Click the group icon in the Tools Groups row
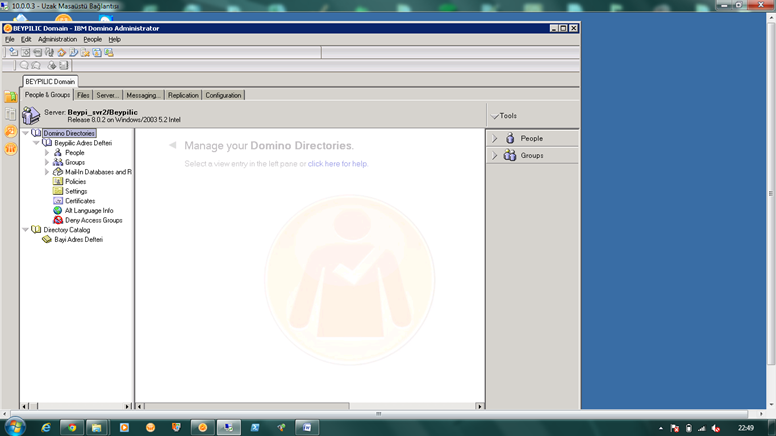Viewport: 776px width, 436px height. (510, 155)
